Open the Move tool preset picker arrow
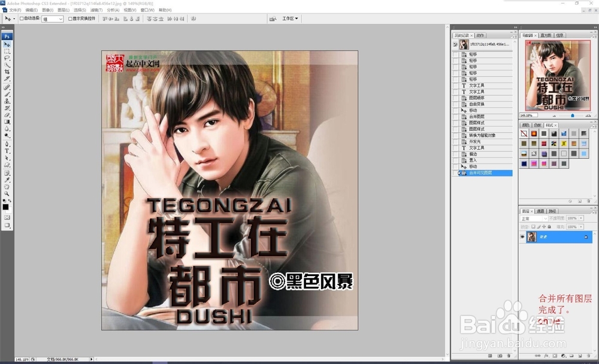The width and height of the screenshot is (599, 364). click(x=14, y=19)
